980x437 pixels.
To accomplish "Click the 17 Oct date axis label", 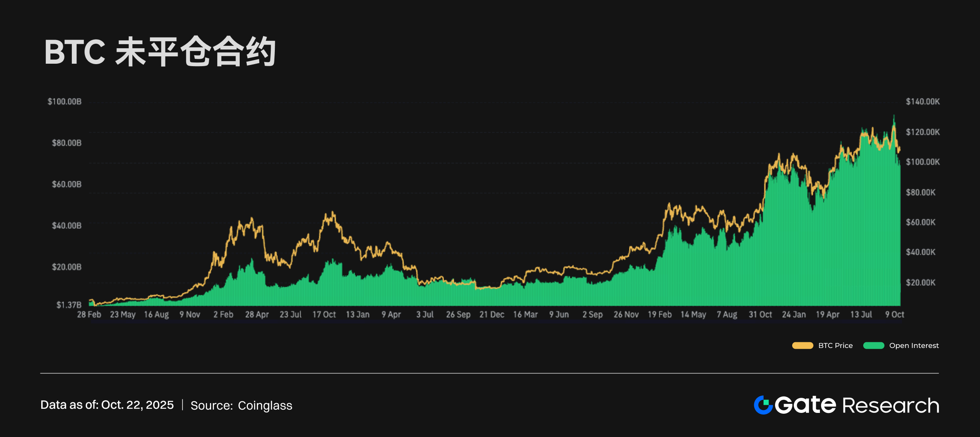I will click(324, 314).
